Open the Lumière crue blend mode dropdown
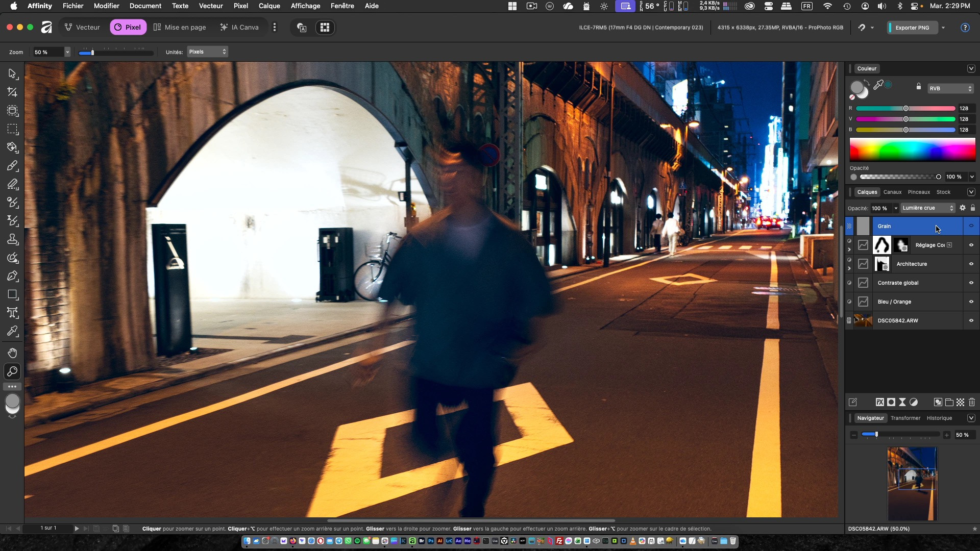Image resolution: width=980 pixels, height=551 pixels. coord(928,208)
